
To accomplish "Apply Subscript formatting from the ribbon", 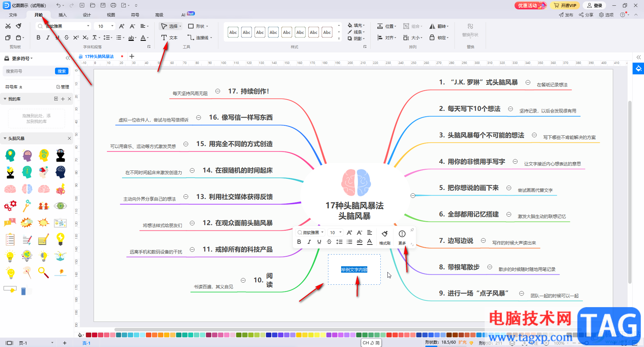I will point(86,38).
